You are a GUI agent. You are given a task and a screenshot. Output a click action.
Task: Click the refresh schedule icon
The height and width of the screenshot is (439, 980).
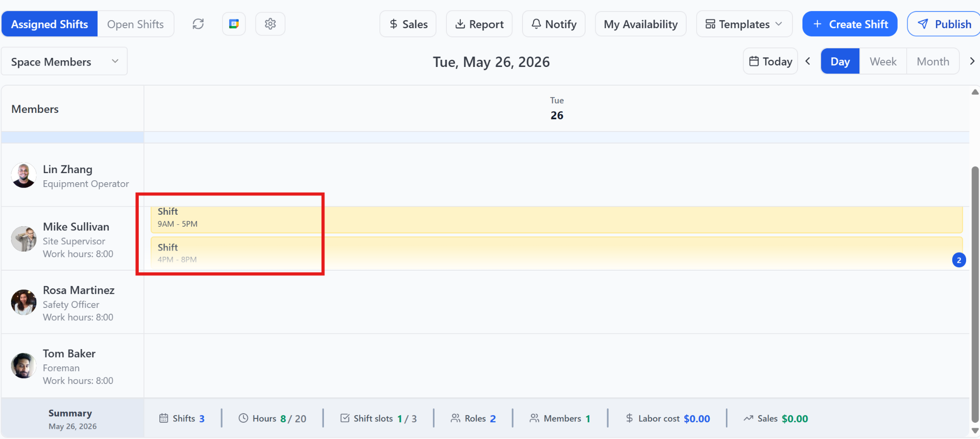coord(198,24)
